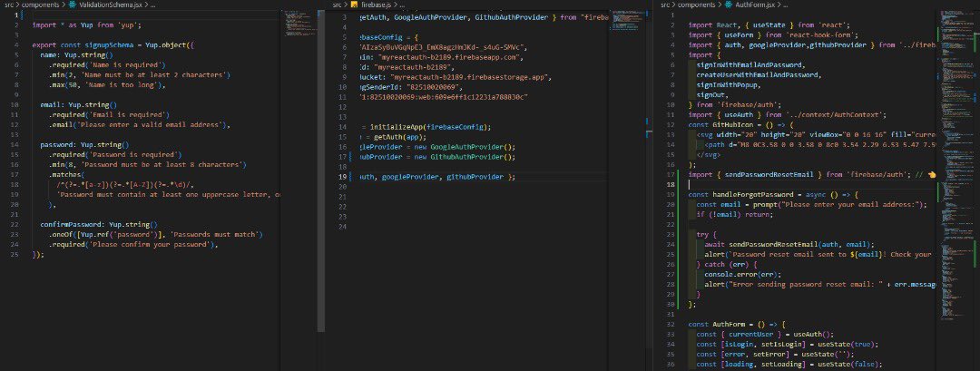This screenshot has height=371, width=980.
Task: Click 'Please enter a valid email address' line
Action: pos(140,125)
